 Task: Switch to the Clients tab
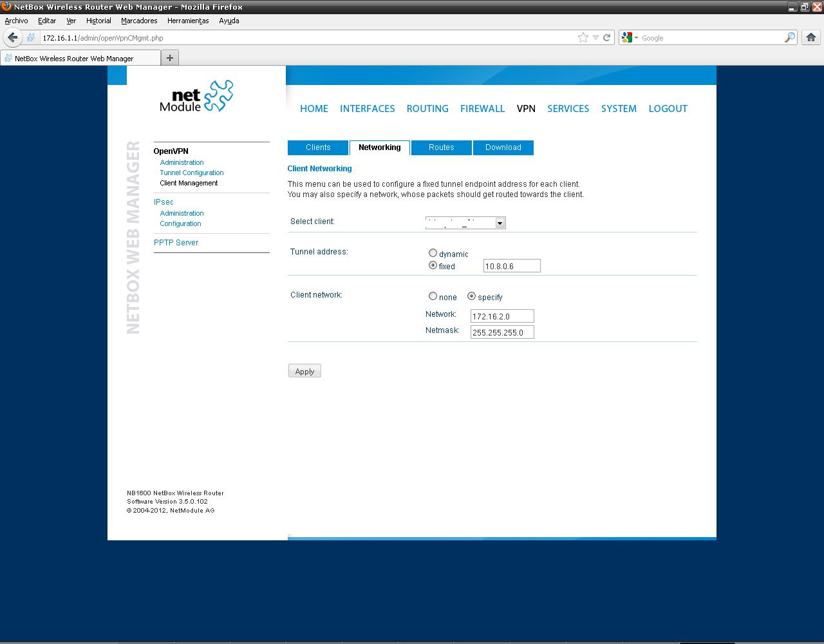click(318, 147)
